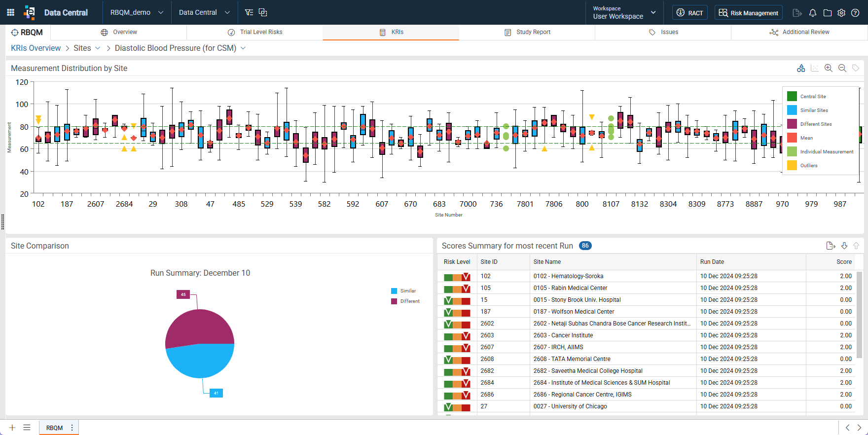The width and height of the screenshot is (868, 435).
Task: Click the zoom out magnifier on chart
Action: pyautogui.click(x=842, y=68)
